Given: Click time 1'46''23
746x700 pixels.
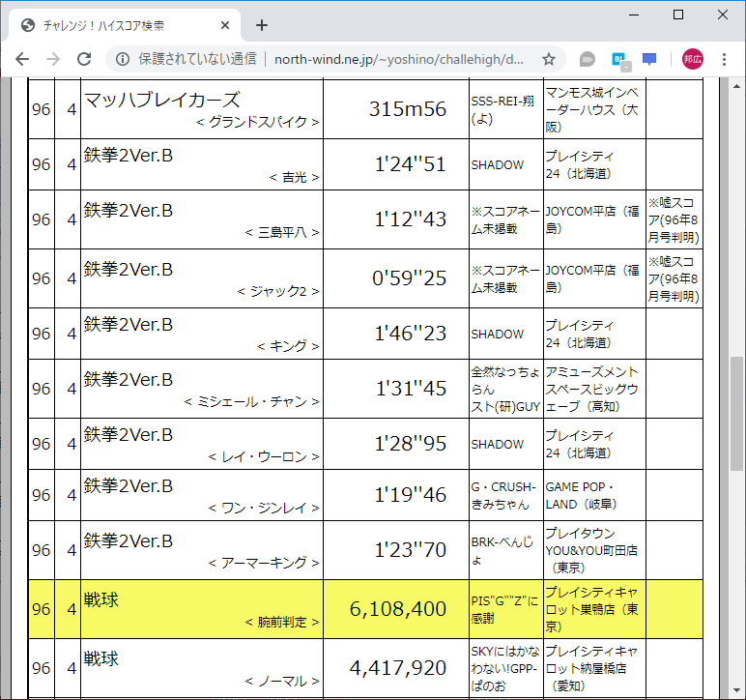Looking at the screenshot, I should [x=411, y=334].
